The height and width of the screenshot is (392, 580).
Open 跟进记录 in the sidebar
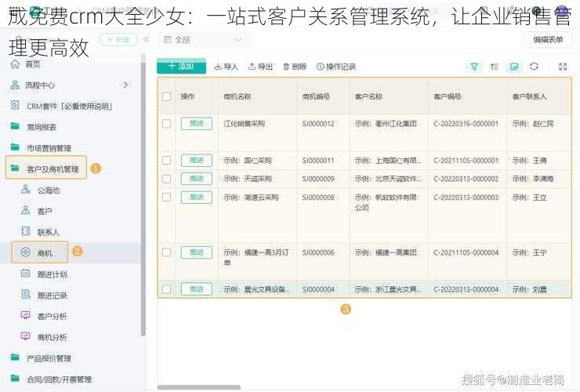[x=52, y=296]
